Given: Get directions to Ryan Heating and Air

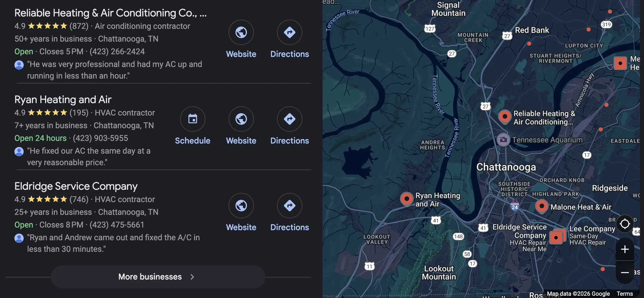Looking at the screenshot, I should 289,119.
